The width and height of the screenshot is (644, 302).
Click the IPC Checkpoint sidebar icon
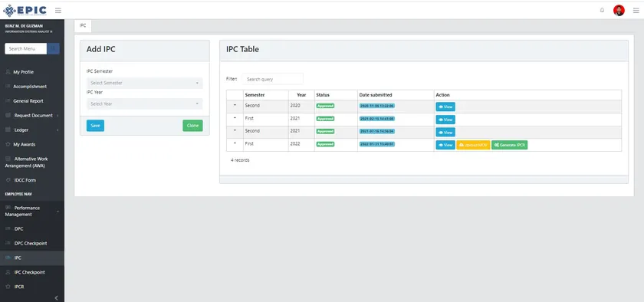8,272
